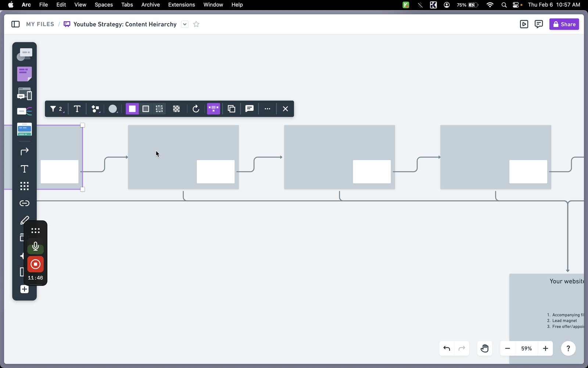
Task: Select the pencil draw tool
Action: coord(24,220)
